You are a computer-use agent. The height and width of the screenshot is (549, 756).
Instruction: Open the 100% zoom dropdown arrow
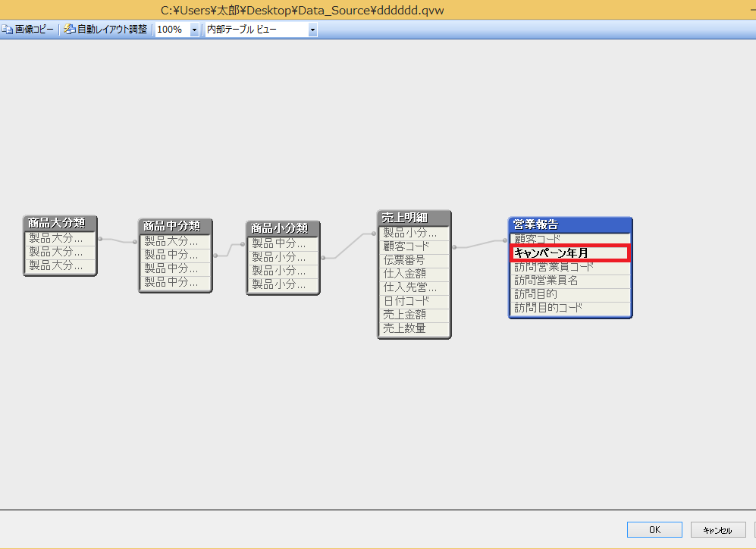(194, 30)
